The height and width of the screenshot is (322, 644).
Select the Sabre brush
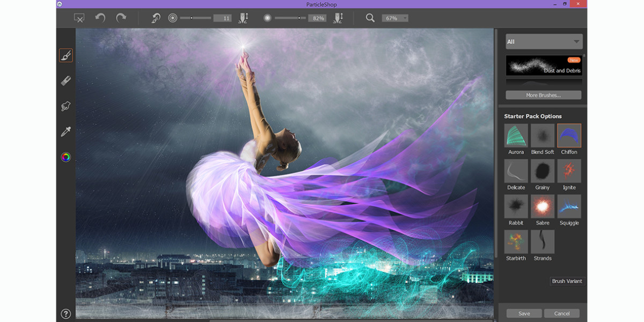click(x=543, y=207)
